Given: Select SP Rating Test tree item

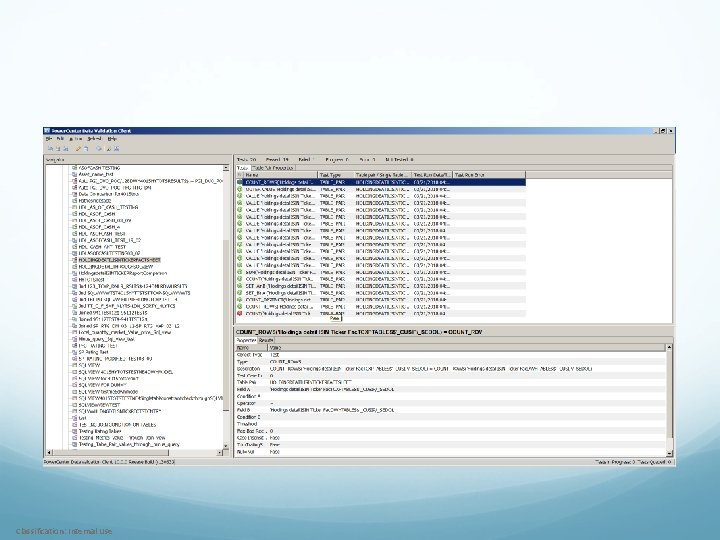Looking at the screenshot, I should coord(93,352).
